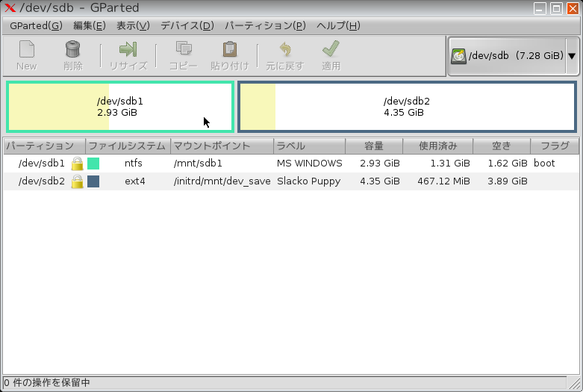This screenshot has width=583, height=392.
Task: Select the /dev/sdb (7.28 GiB) device combo box
Action: pyautogui.click(x=513, y=56)
